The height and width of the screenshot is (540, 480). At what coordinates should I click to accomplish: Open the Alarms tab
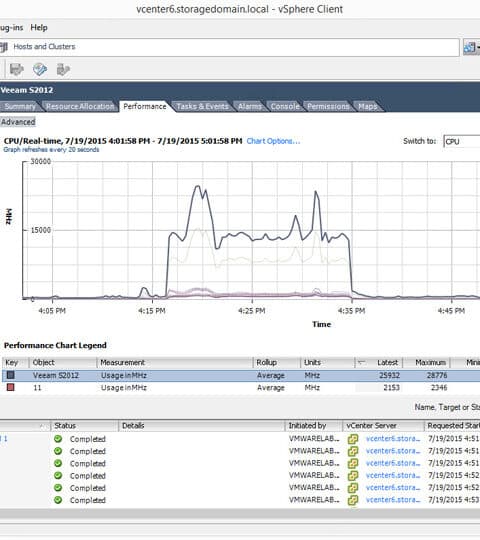pos(250,106)
